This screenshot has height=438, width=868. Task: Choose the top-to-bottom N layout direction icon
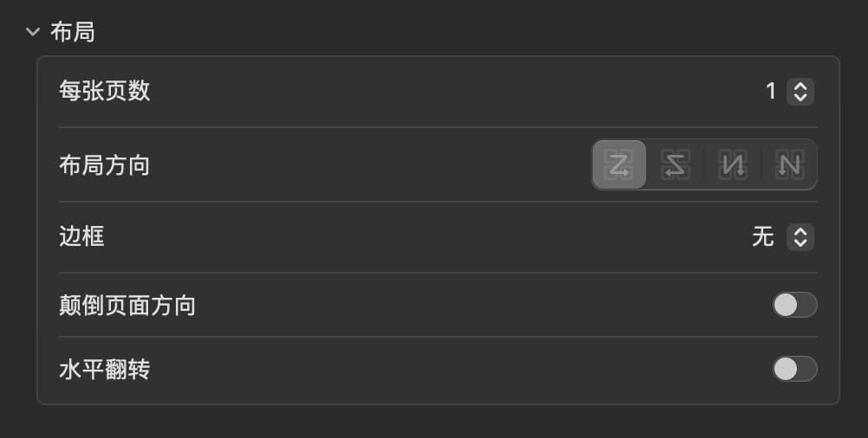point(788,164)
